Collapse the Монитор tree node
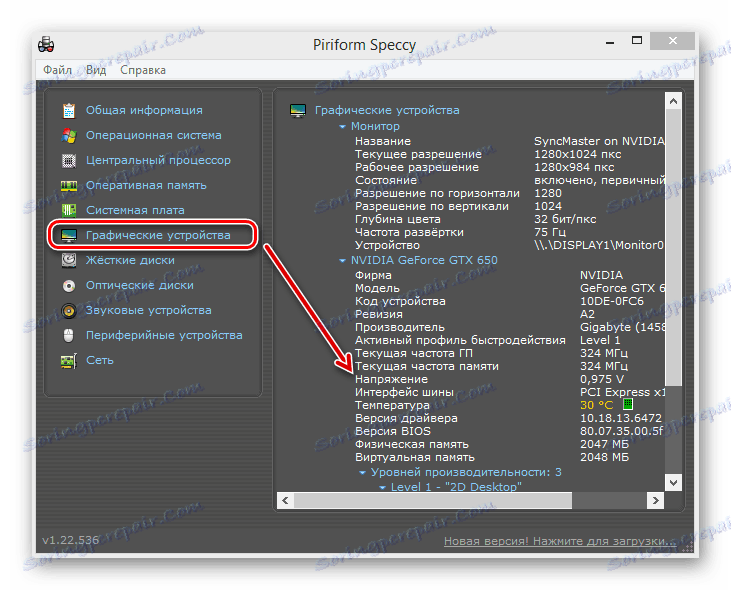Image resolution: width=731 pixels, height=590 pixels. tap(342, 127)
